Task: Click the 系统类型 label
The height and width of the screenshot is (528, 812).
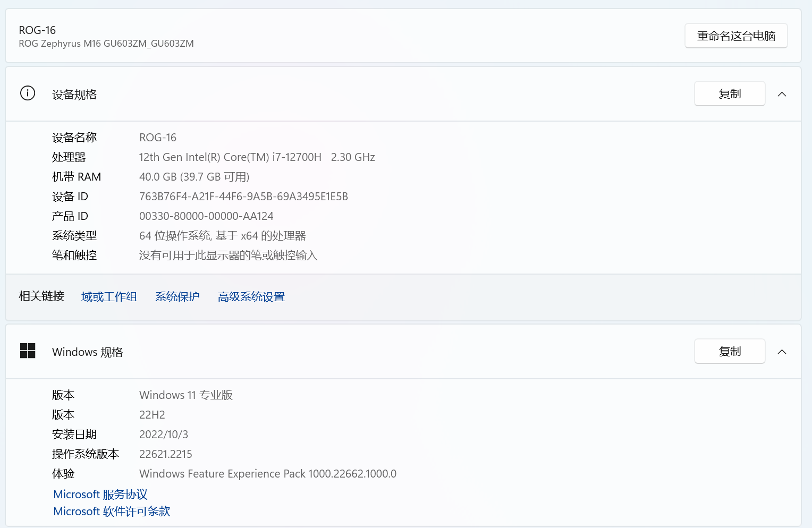Action: tap(74, 236)
